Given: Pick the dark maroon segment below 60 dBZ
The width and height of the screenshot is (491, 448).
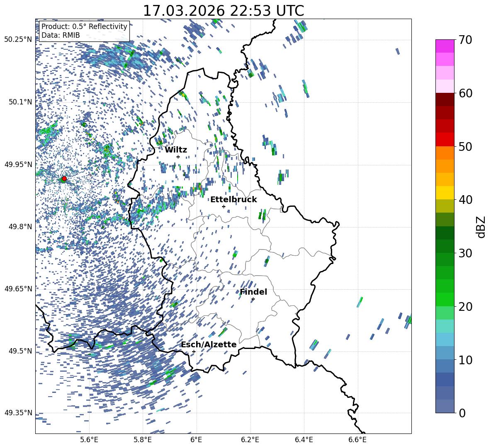Looking at the screenshot, I should pyautogui.click(x=445, y=99).
